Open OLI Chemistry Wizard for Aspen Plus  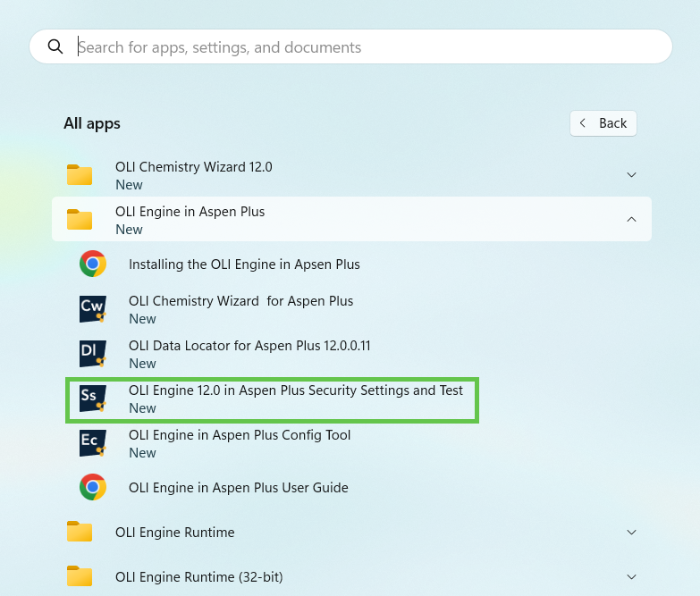point(241,301)
